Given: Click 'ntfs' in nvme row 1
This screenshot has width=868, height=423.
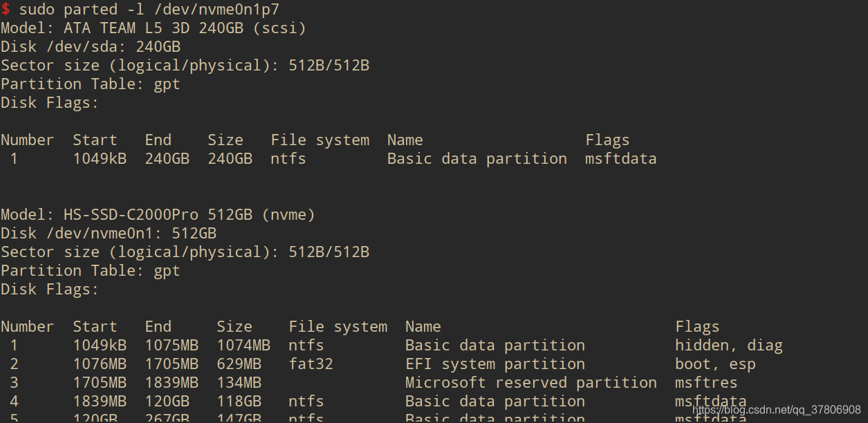Looking at the screenshot, I should tap(306, 346).
